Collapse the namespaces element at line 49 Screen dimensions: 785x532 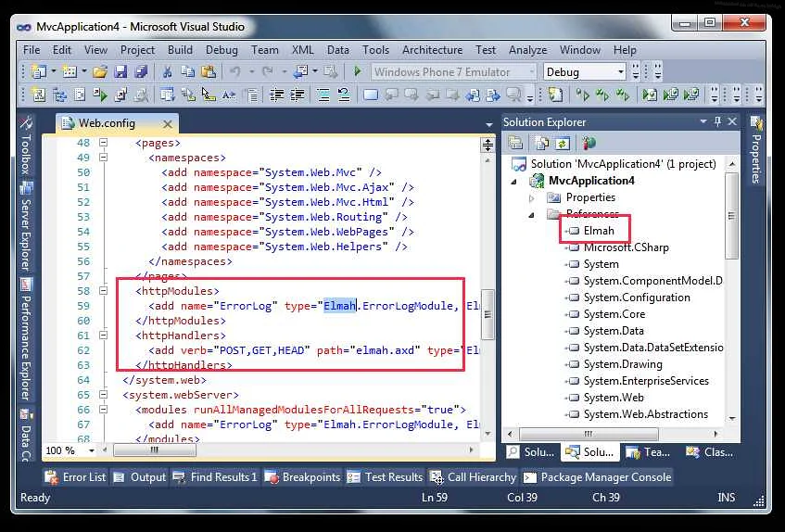tap(103, 158)
